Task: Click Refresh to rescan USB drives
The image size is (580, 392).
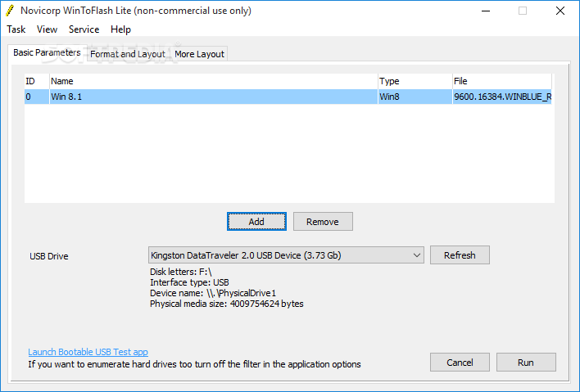Action: (460, 255)
